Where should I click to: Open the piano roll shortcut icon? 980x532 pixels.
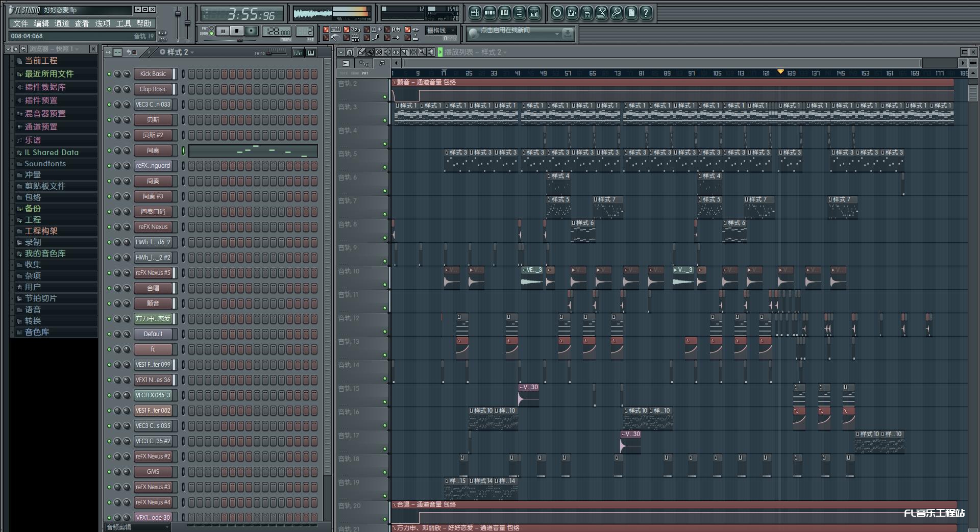tap(504, 13)
